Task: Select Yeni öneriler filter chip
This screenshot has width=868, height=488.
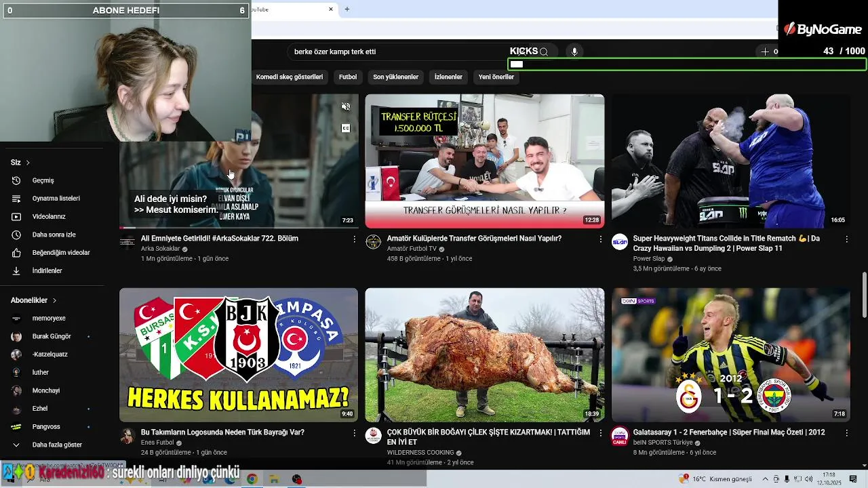Action: click(x=496, y=77)
